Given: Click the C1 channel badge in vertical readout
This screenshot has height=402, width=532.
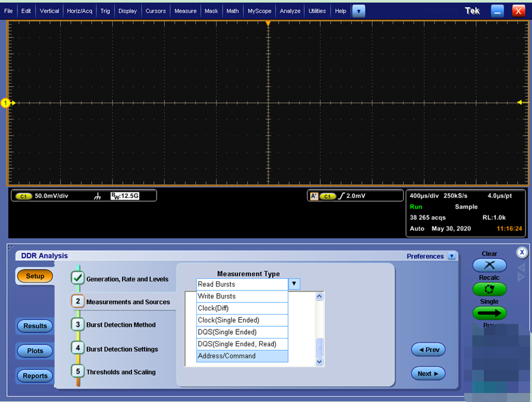Looking at the screenshot, I should tap(24, 196).
